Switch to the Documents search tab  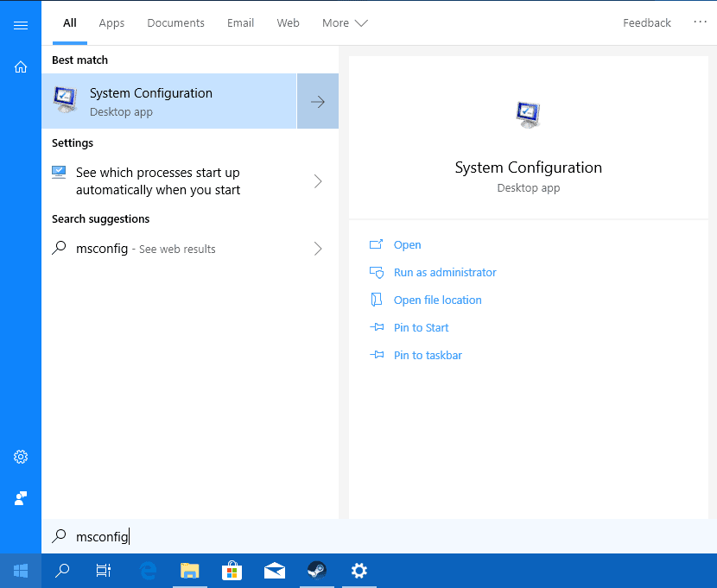coord(175,23)
